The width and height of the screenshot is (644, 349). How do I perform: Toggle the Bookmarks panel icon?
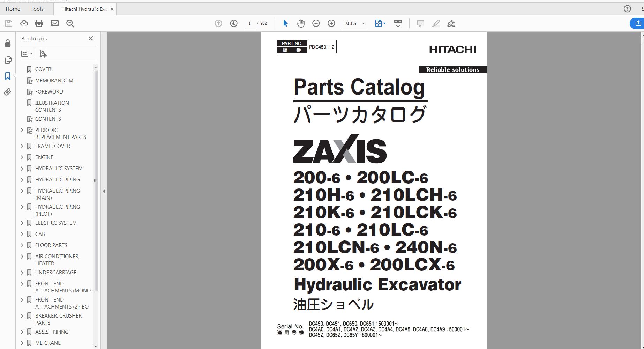[8, 76]
